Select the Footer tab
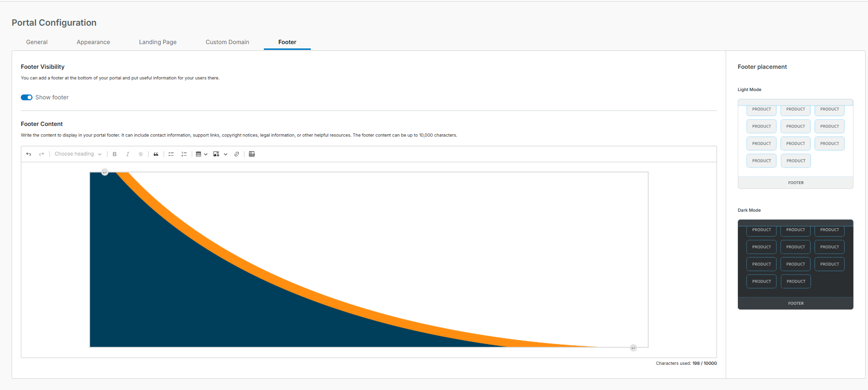Screen dimensions: 868x390 click(x=287, y=42)
